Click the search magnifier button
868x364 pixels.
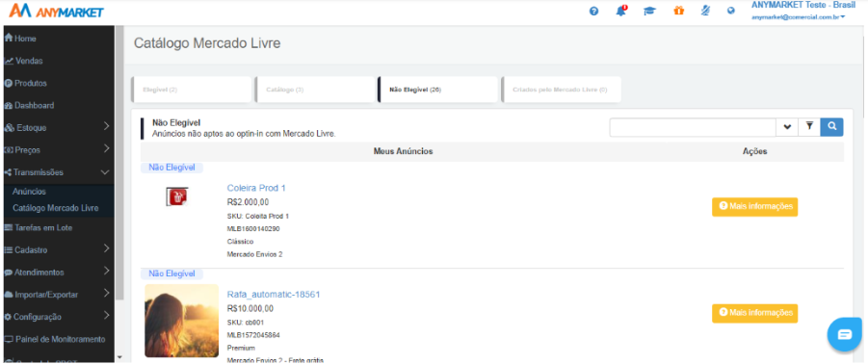[x=831, y=127]
